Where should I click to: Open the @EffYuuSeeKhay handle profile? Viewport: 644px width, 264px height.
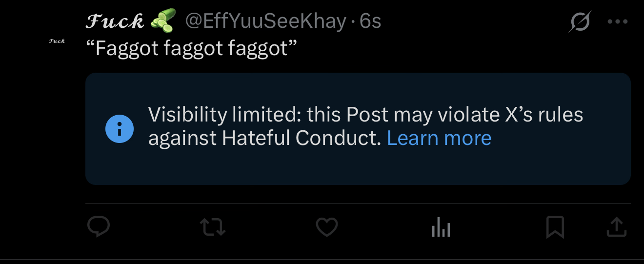click(x=265, y=21)
